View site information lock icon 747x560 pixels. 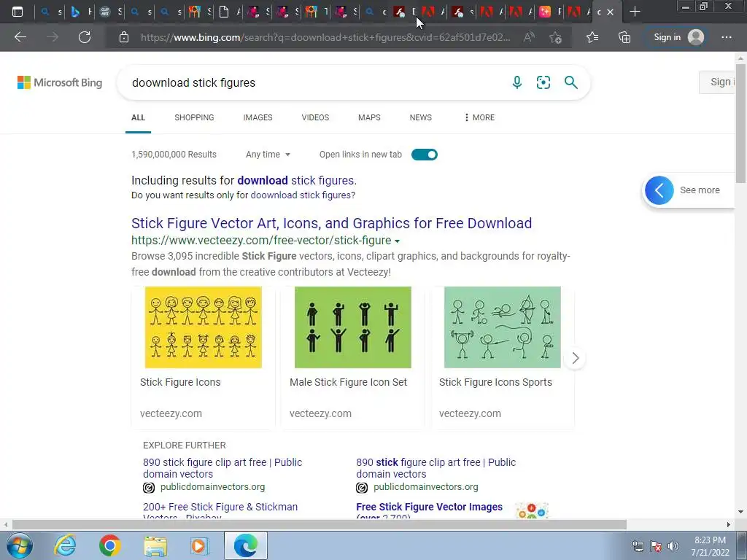124,37
